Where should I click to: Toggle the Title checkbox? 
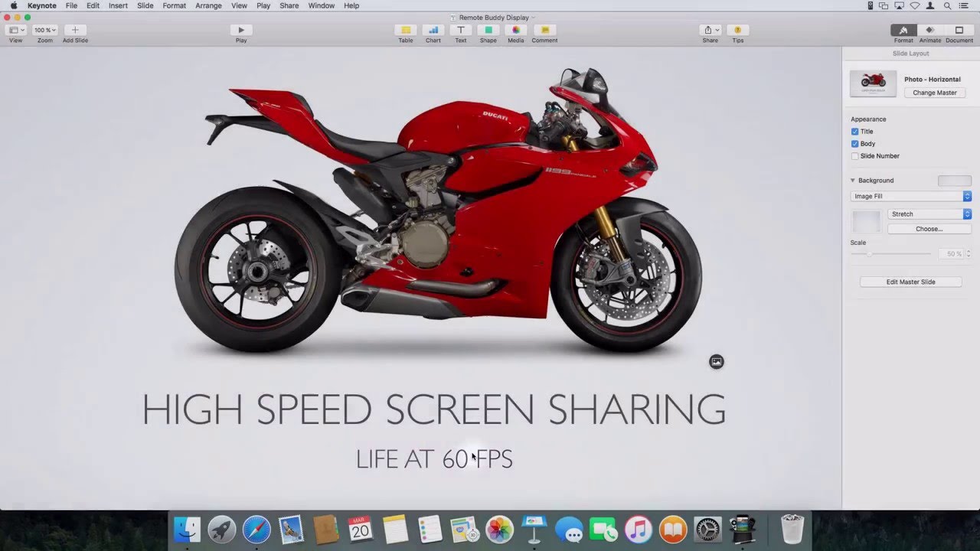pyautogui.click(x=854, y=132)
